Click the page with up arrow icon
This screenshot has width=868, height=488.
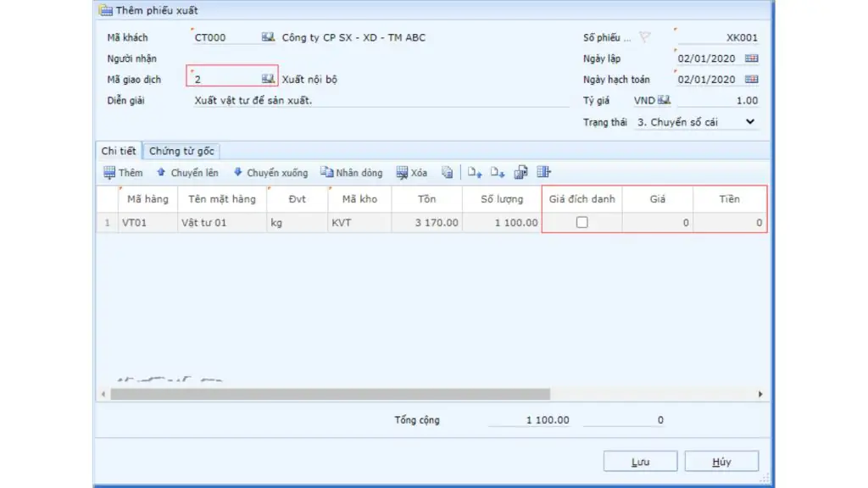pyautogui.click(x=475, y=173)
